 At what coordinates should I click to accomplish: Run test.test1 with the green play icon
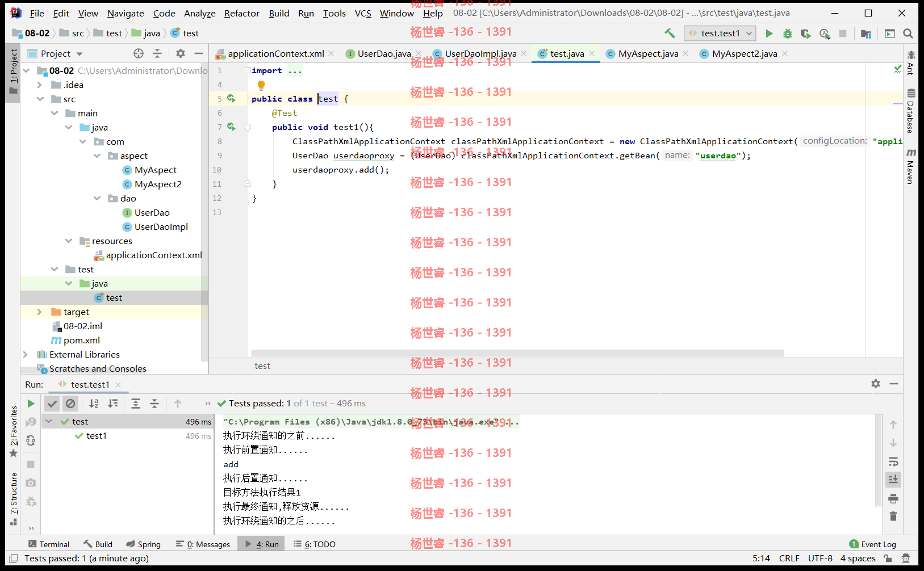point(769,33)
